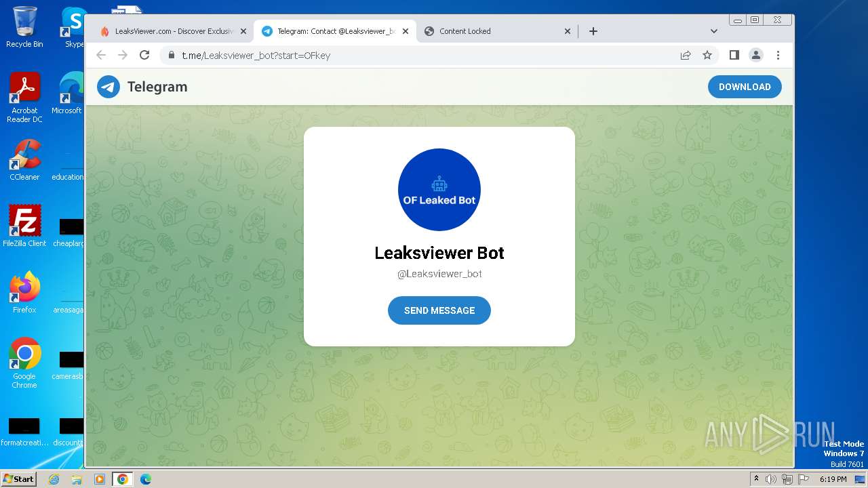868x488 pixels.
Task: Click the SEND MESSAGE button
Action: point(439,310)
